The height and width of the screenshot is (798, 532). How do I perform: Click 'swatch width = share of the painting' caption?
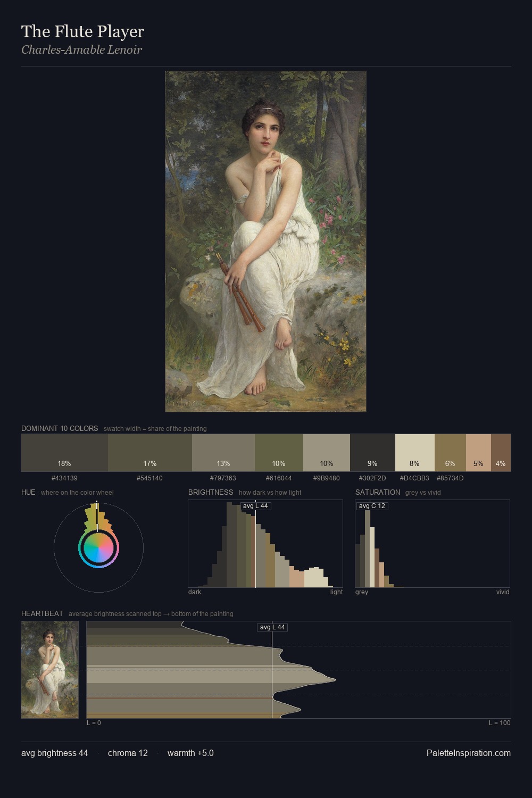point(155,429)
